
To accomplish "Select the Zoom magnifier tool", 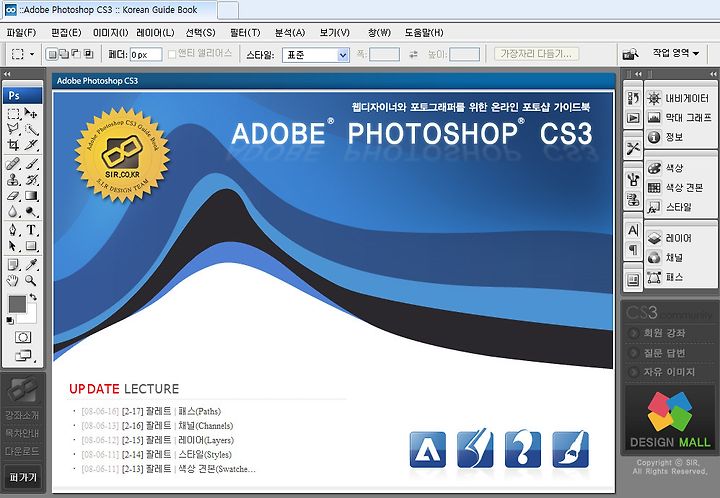I will [31, 280].
